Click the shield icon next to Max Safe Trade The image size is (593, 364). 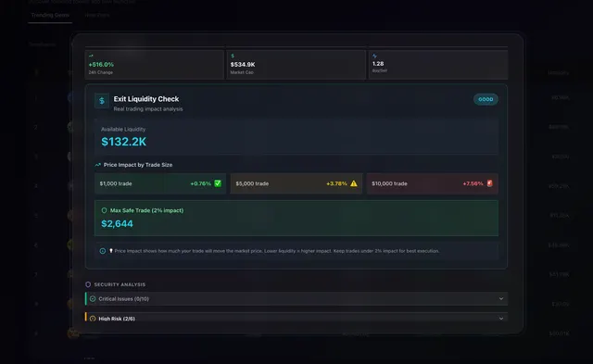pos(104,210)
